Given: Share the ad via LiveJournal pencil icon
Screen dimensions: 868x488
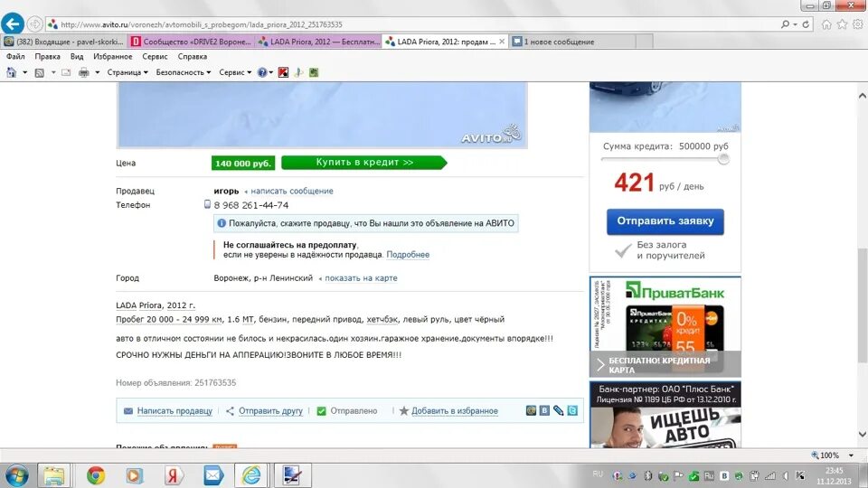Looking at the screenshot, I should [x=559, y=410].
